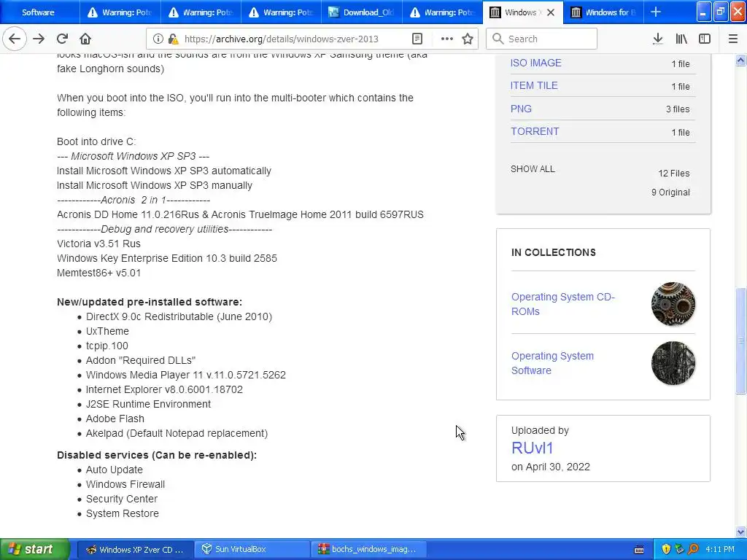The height and width of the screenshot is (560, 747).
Task: Toggle the sidebar panel icon
Action: point(705,39)
